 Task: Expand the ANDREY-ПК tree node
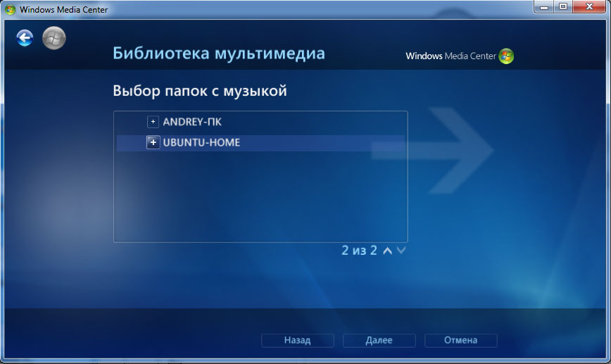pyautogui.click(x=153, y=122)
